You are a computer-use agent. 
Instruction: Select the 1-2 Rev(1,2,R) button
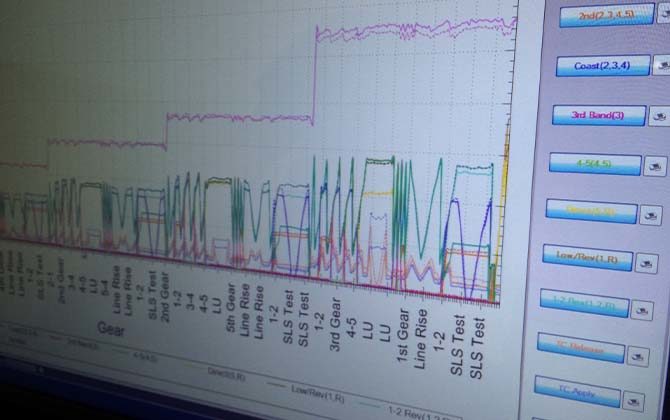pos(583,302)
